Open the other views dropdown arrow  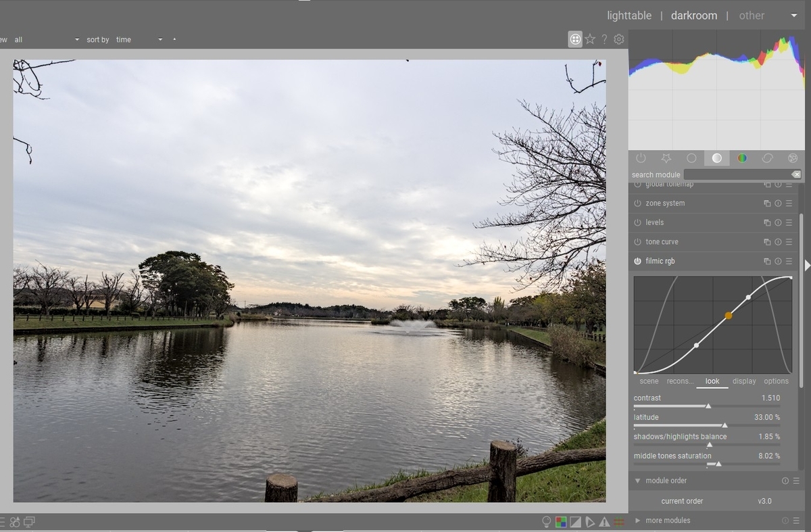click(793, 16)
